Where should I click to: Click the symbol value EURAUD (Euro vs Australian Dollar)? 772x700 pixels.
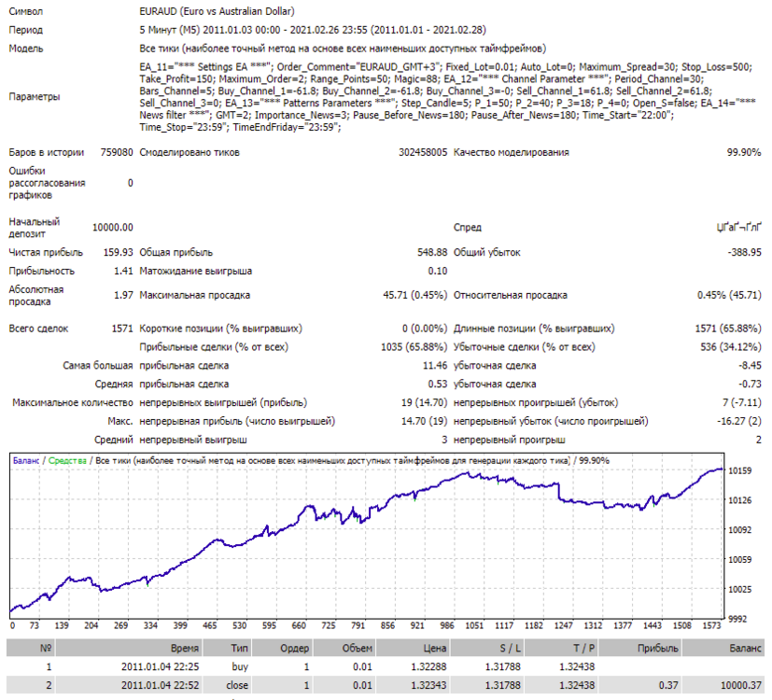[x=217, y=11]
